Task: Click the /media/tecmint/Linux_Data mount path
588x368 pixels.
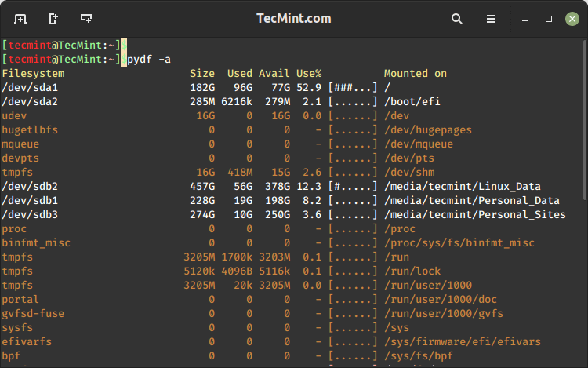Action: pos(462,186)
